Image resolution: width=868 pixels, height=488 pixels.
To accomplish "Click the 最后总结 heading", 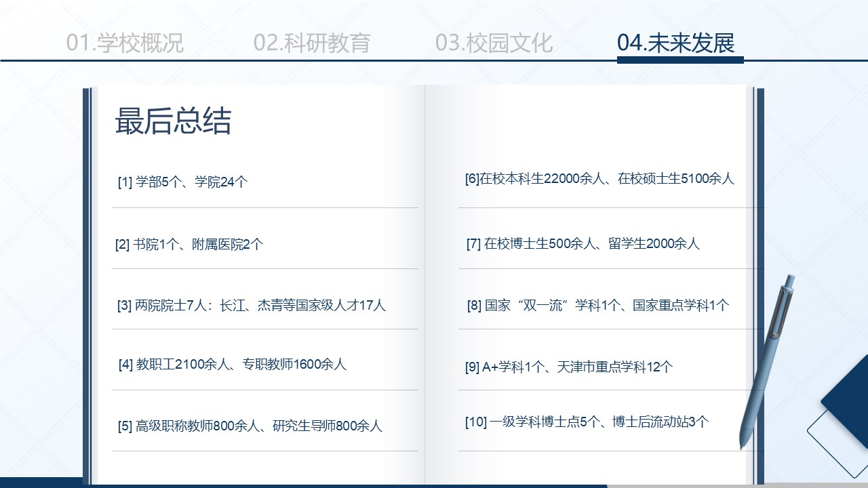I will coord(174,121).
